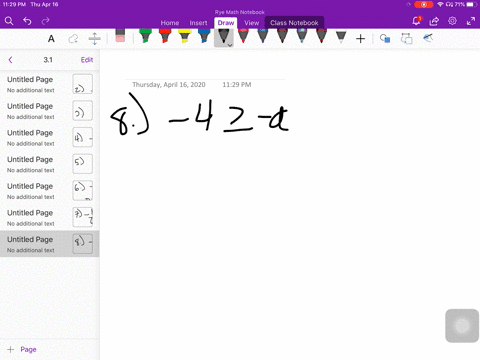The width and height of the screenshot is (480, 360).
Task: Open the Untitled Page with thumbnail 7)
Action: tap(50, 217)
